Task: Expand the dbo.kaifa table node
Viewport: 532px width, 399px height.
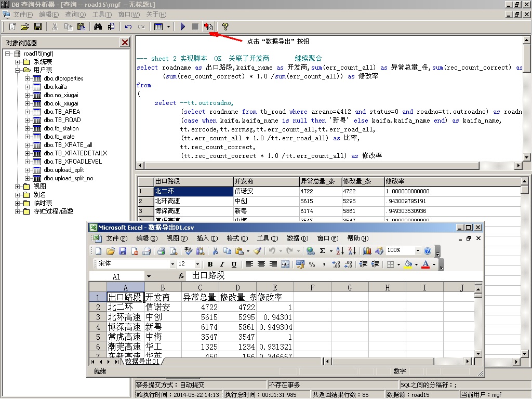Action: (27, 87)
